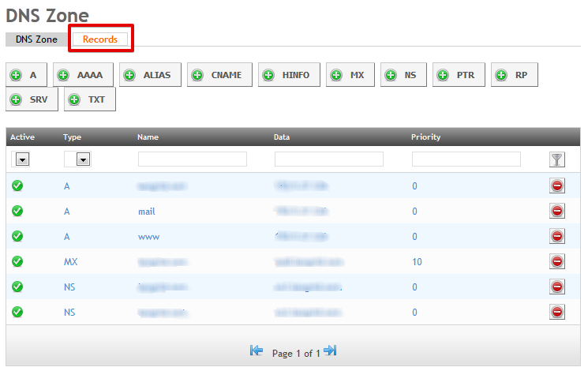Toggle active status of last NS record

17,312
